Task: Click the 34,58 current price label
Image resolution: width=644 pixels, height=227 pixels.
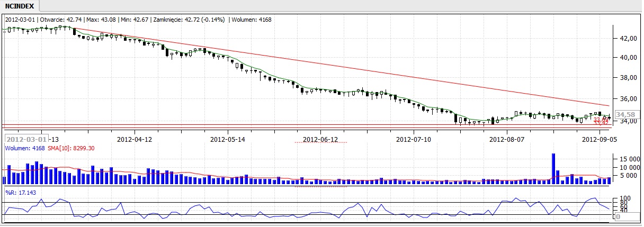Action: 625,114
